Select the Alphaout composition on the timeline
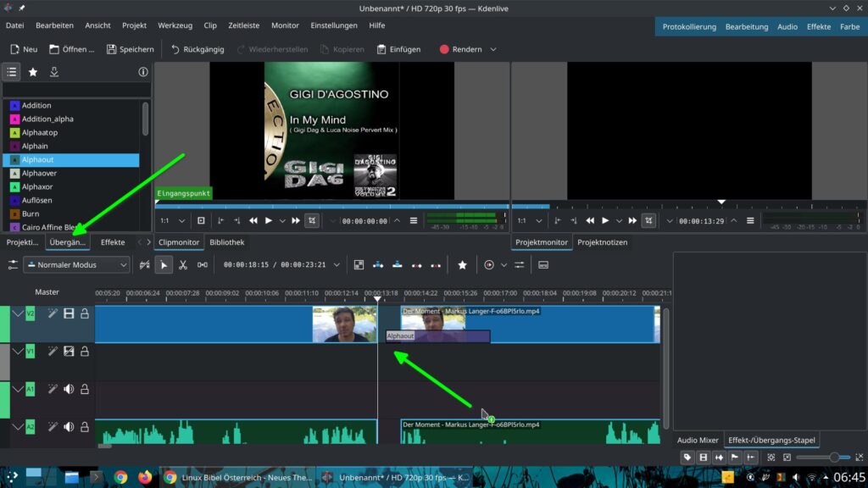Image resolution: width=868 pixels, height=488 pixels. [438, 335]
